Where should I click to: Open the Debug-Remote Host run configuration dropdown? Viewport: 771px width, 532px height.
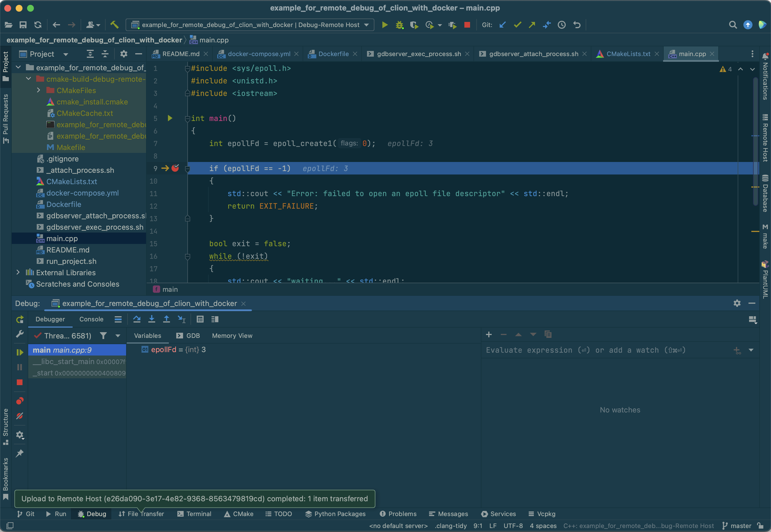pos(250,25)
